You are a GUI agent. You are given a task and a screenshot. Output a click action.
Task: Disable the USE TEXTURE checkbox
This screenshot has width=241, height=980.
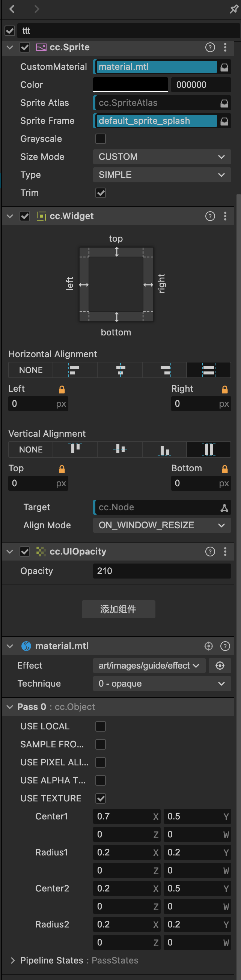coord(101,798)
